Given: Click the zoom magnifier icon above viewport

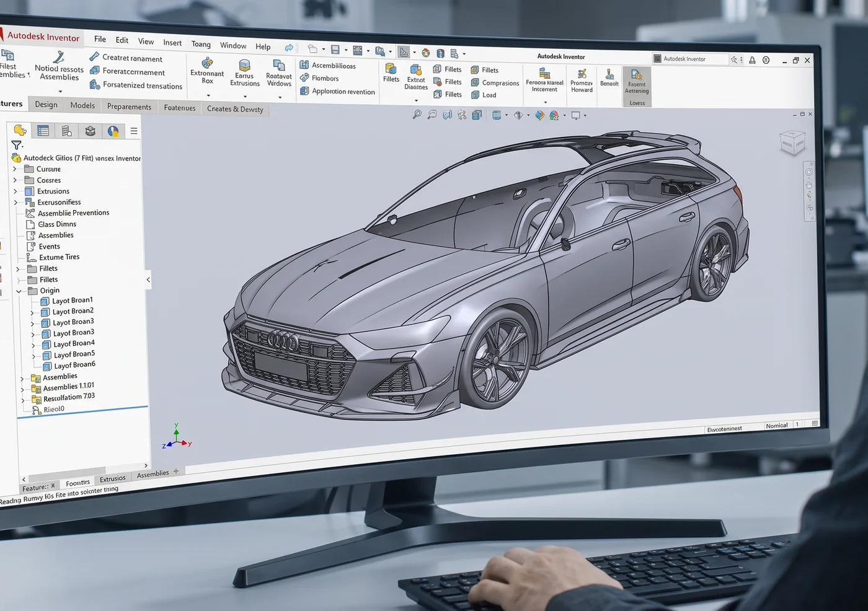Looking at the screenshot, I should [417, 114].
